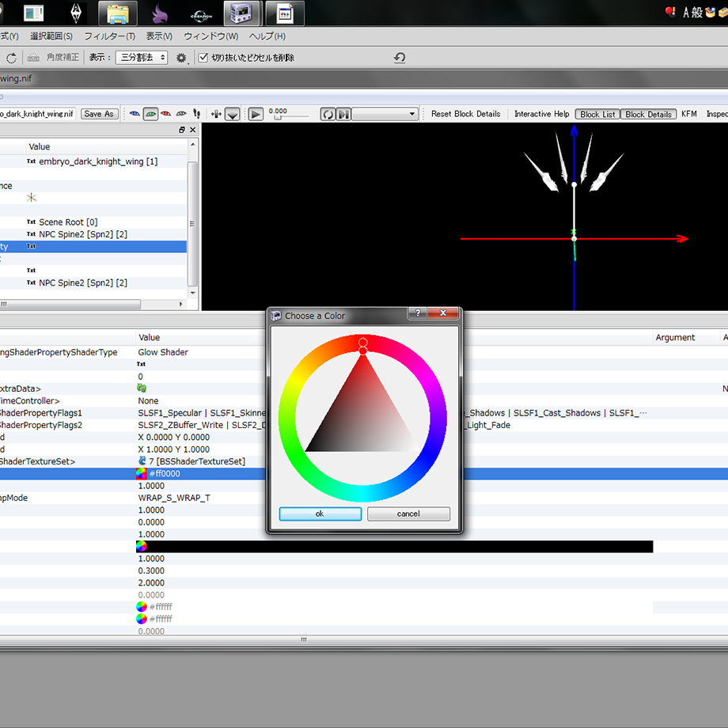Click the rotate crop box icon
This screenshot has width=728, height=728.
pos(11,58)
